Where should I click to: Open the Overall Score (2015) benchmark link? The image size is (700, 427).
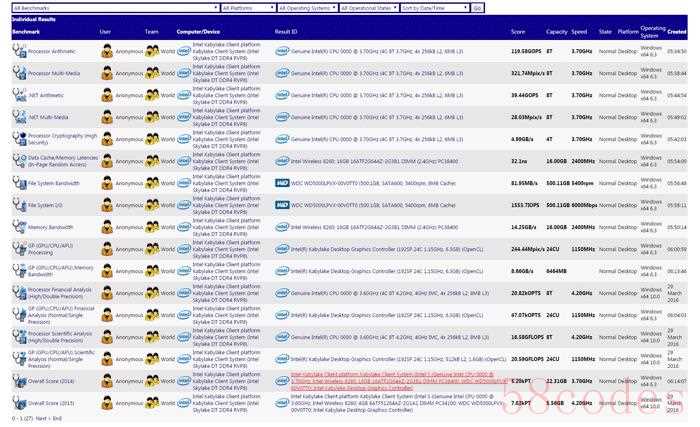pyautogui.click(x=51, y=403)
